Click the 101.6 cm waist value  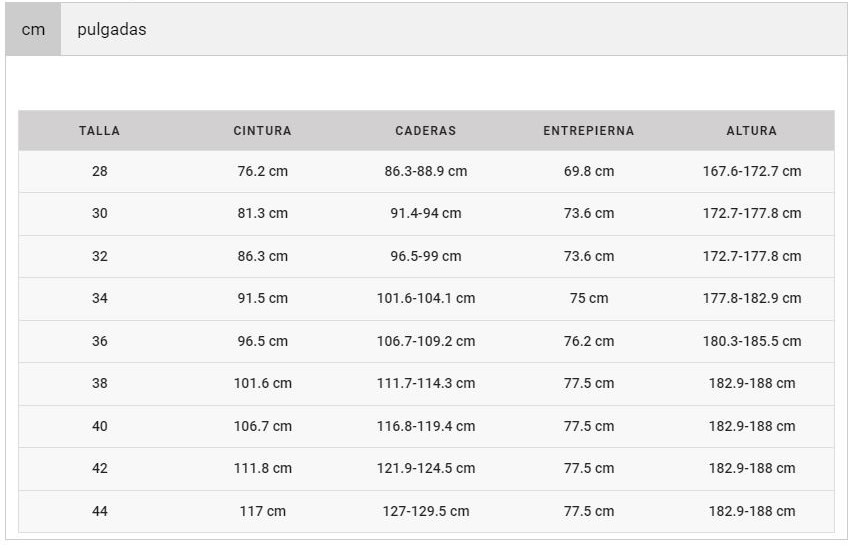point(262,383)
